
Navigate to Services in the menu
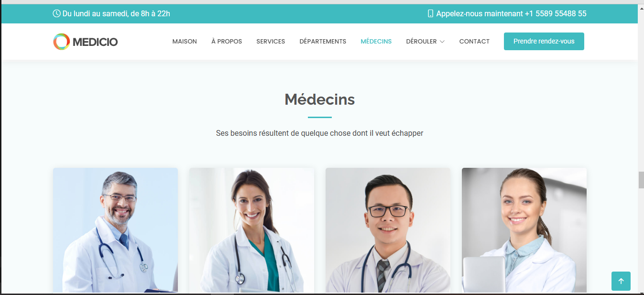pos(271,42)
